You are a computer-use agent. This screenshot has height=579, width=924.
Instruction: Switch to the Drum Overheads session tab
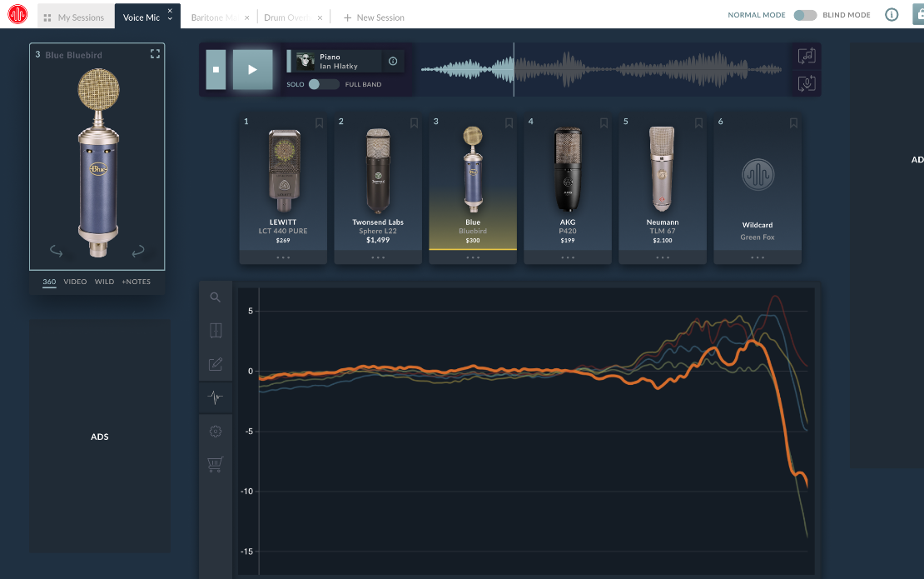click(x=286, y=17)
